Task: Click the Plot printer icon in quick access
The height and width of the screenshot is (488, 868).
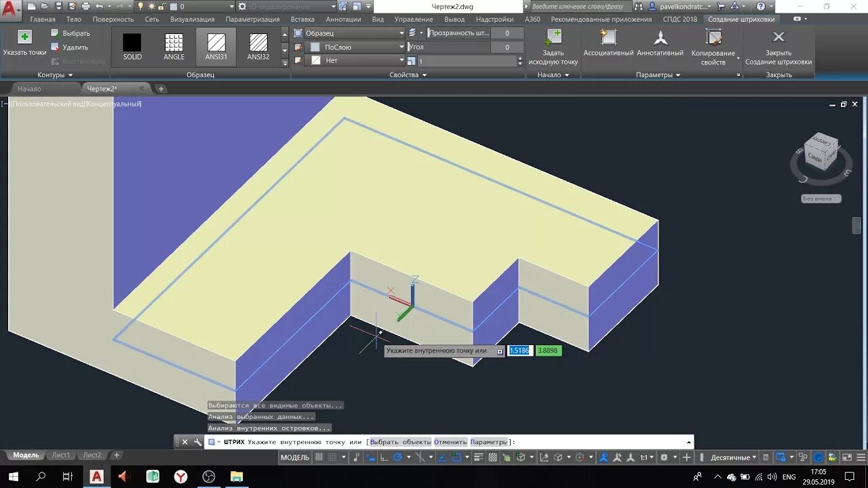Action: click(x=85, y=6)
